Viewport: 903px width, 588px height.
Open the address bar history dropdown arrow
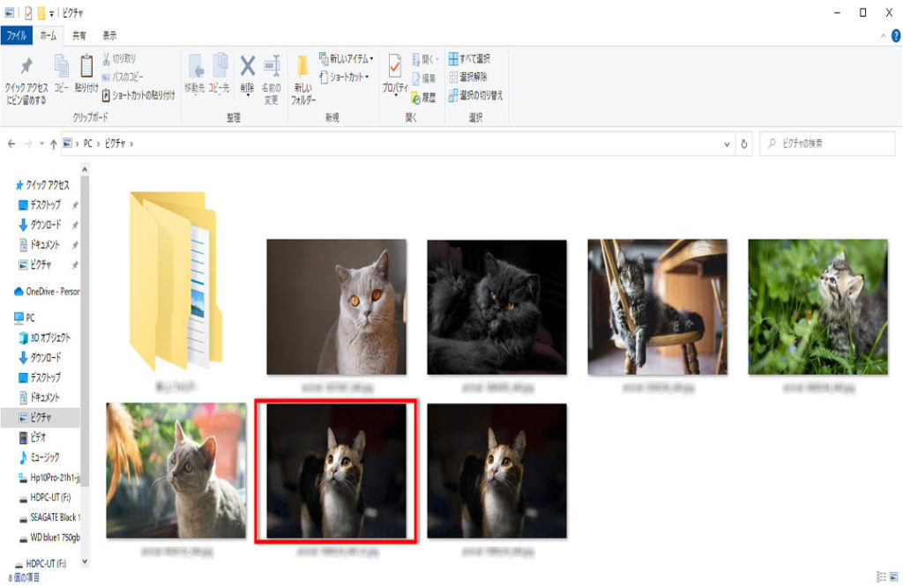(727, 143)
